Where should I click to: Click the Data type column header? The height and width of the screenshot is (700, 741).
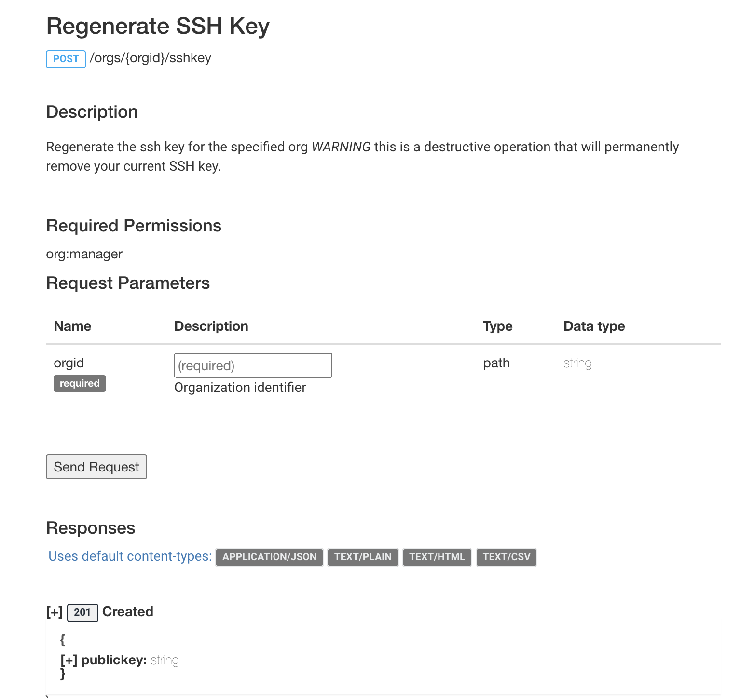[x=594, y=326]
